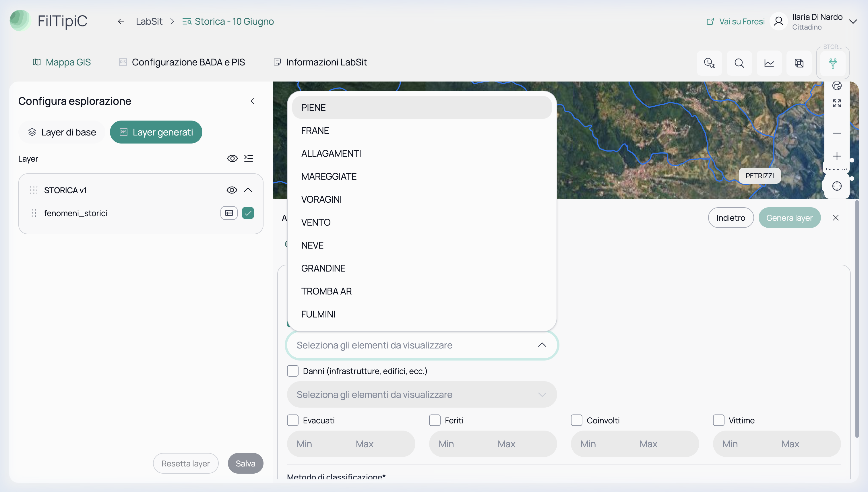The width and height of the screenshot is (868, 492).
Task: Select GRANDINE from the list
Action: pos(422,268)
